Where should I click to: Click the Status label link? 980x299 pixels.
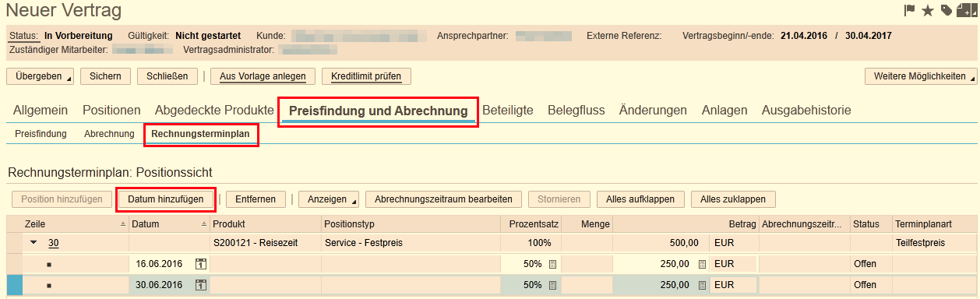coord(23,36)
